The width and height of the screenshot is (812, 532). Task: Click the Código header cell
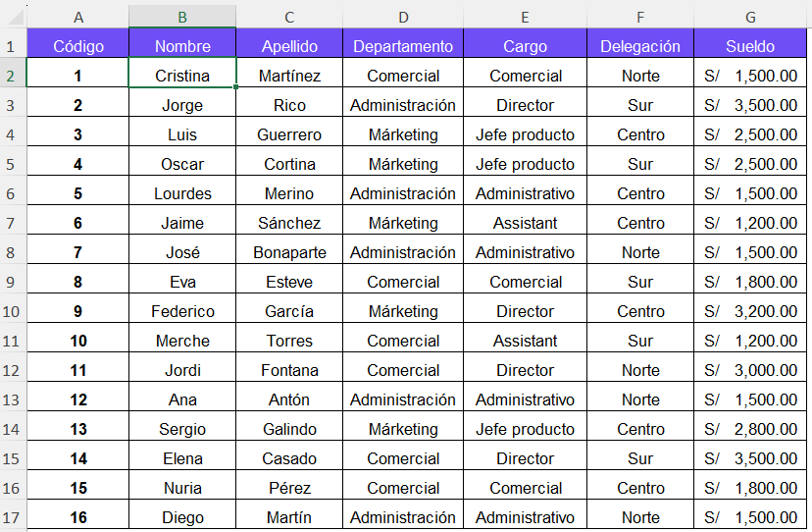click(x=78, y=46)
